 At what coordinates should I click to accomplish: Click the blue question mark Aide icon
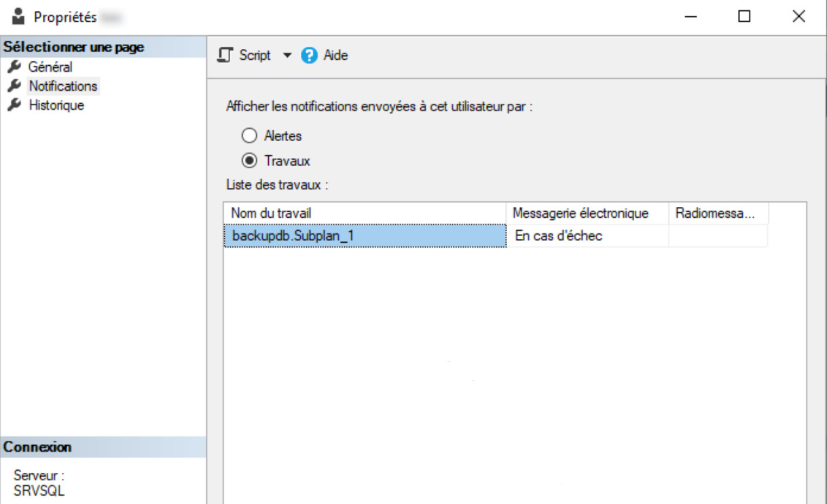(310, 56)
